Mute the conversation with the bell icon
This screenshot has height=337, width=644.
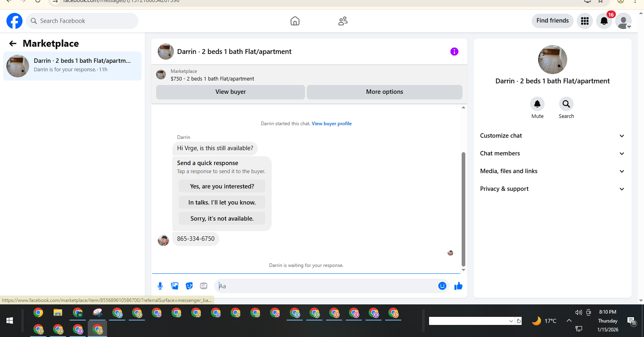point(537,104)
